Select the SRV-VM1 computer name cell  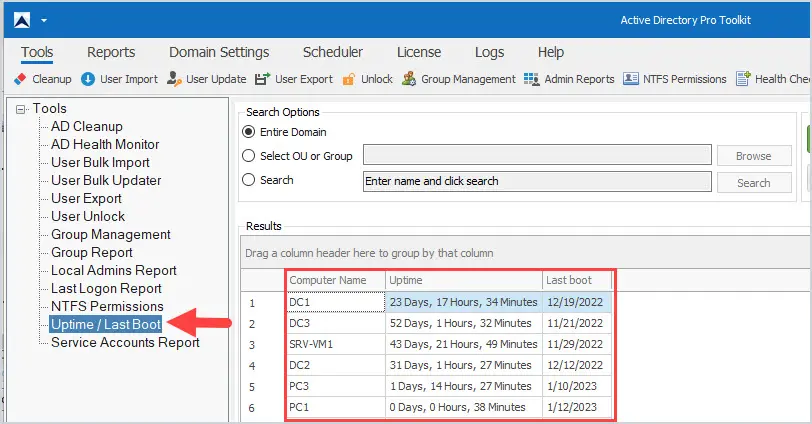pyautogui.click(x=336, y=344)
